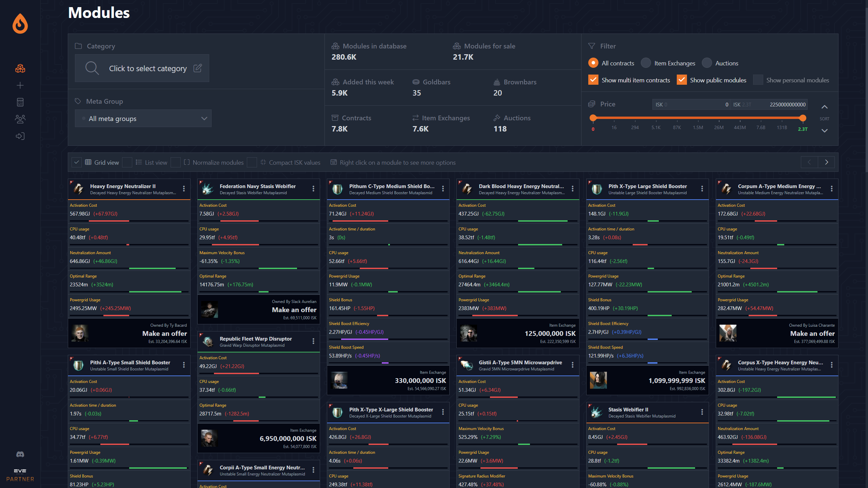
Task: Open options menu for Pith X-Type X-Large Shield Booster
Action: pos(443,412)
